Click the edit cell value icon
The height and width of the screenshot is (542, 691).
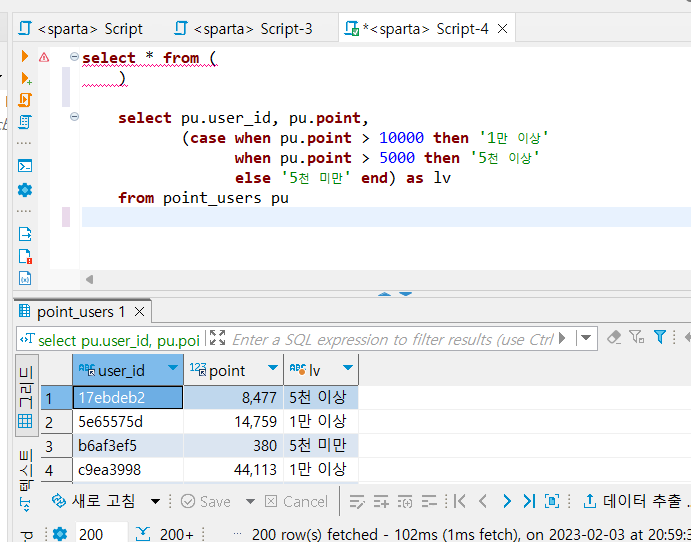pyautogui.click(x=357, y=501)
